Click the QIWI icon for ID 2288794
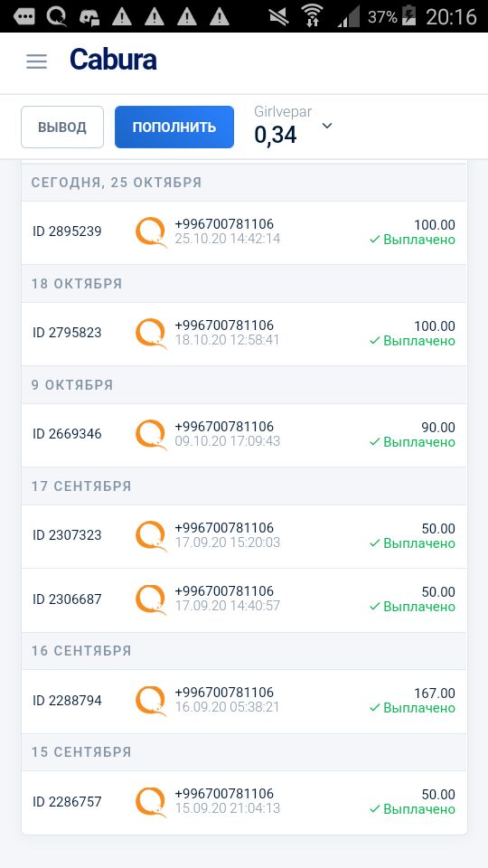The width and height of the screenshot is (488, 868). (151, 701)
